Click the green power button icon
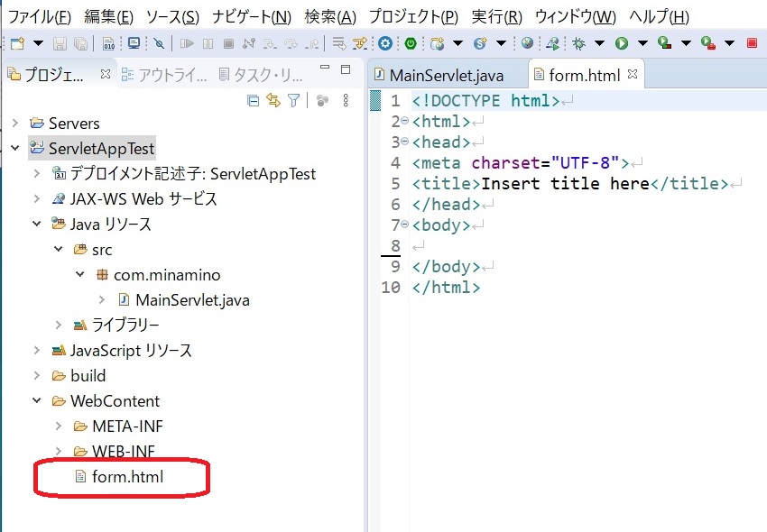Screen dimensions: 767x532 pos(411,43)
